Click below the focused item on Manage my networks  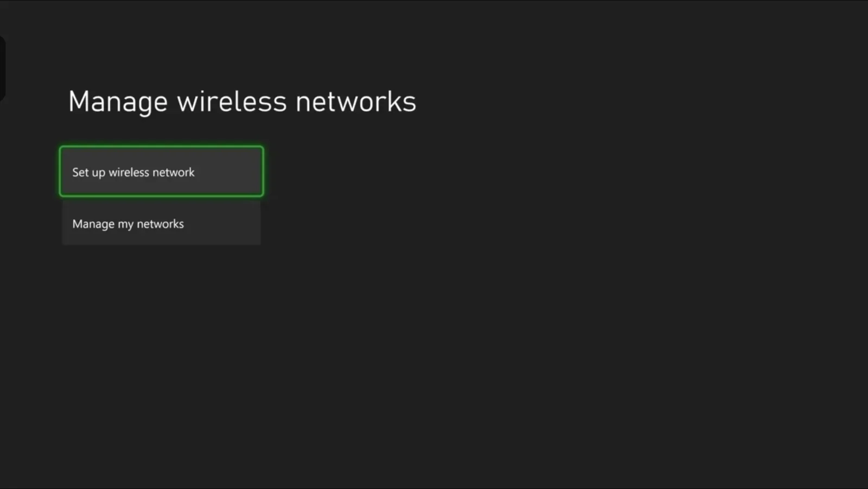point(161,224)
